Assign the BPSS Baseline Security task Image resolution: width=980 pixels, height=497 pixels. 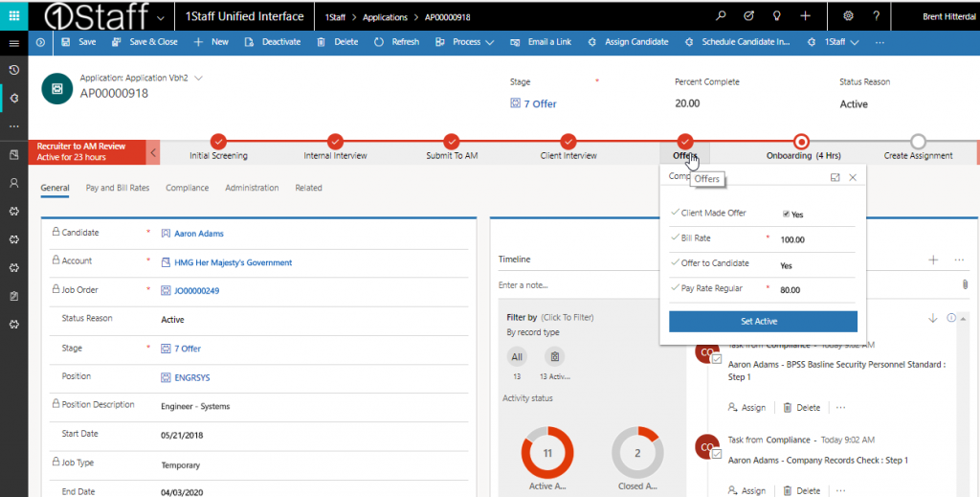point(746,407)
